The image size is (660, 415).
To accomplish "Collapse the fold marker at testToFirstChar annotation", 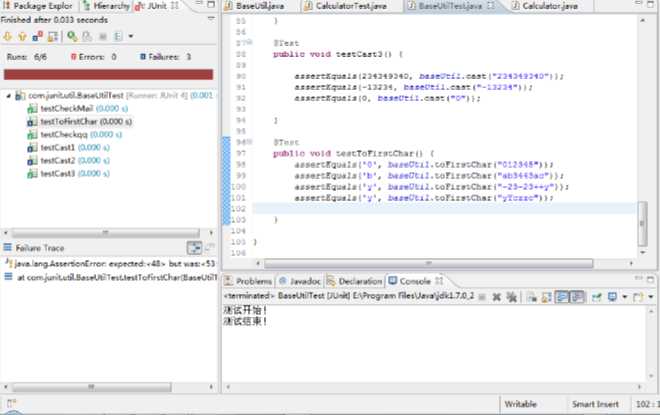I will pos(250,141).
